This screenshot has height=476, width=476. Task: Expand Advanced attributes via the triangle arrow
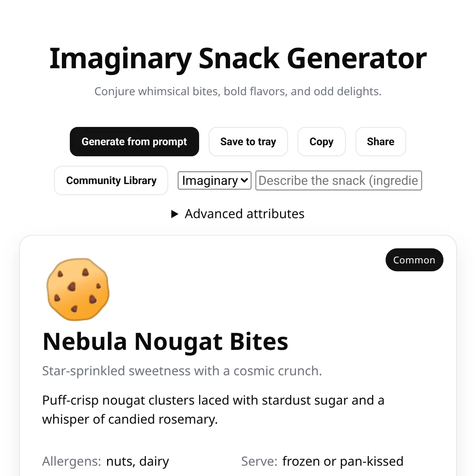pyautogui.click(x=175, y=214)
